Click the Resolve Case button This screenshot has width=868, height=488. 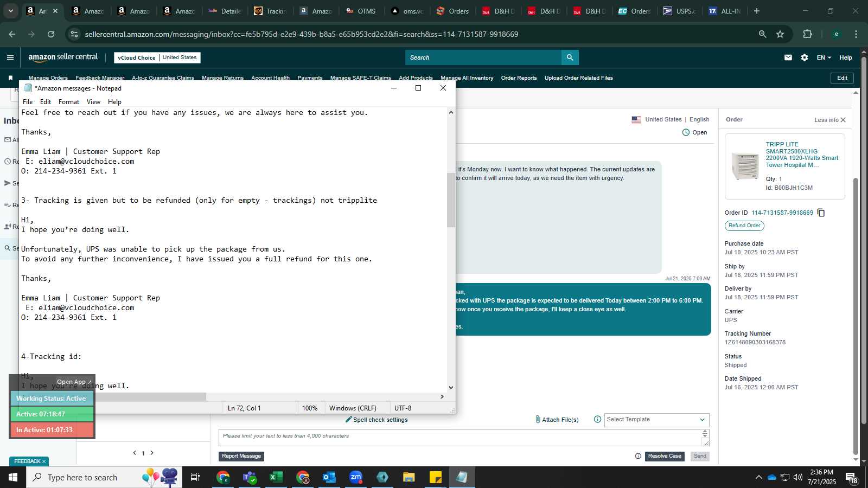(665, 456)
